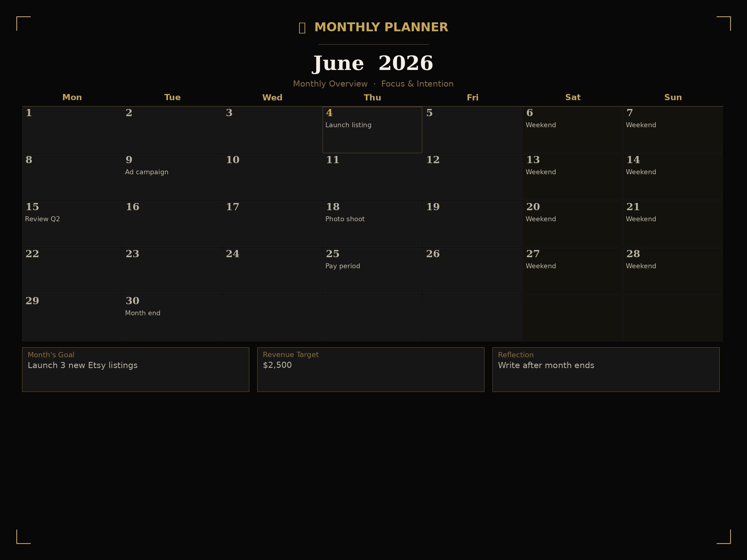
Task: Select the Fri column header
Action: [473, 98]
